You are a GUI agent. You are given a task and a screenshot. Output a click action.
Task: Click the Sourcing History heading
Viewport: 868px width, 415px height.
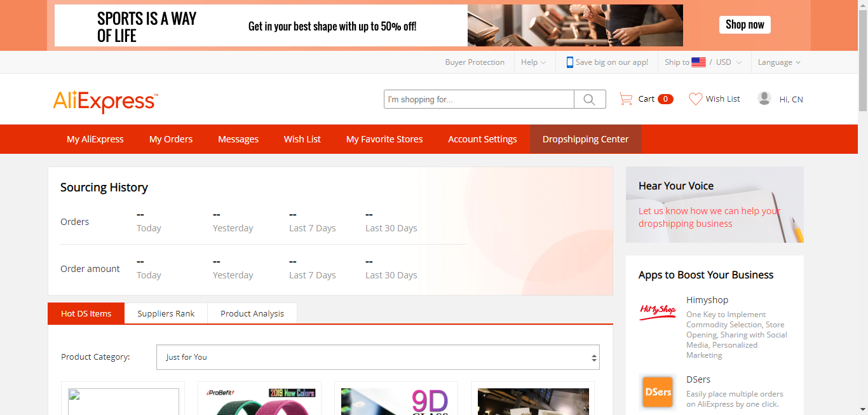pyautogui.click(x=104, y=187)
